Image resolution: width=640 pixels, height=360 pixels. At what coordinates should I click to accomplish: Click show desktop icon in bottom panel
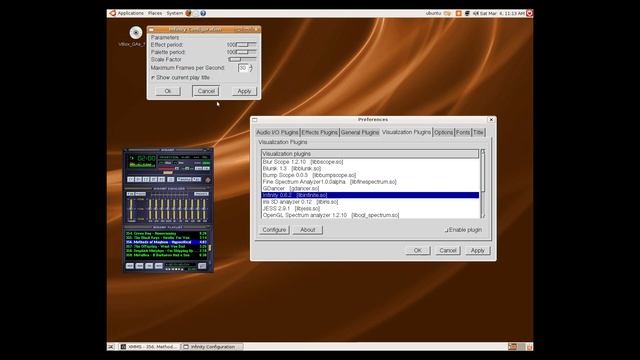click(x=111, y=347)
